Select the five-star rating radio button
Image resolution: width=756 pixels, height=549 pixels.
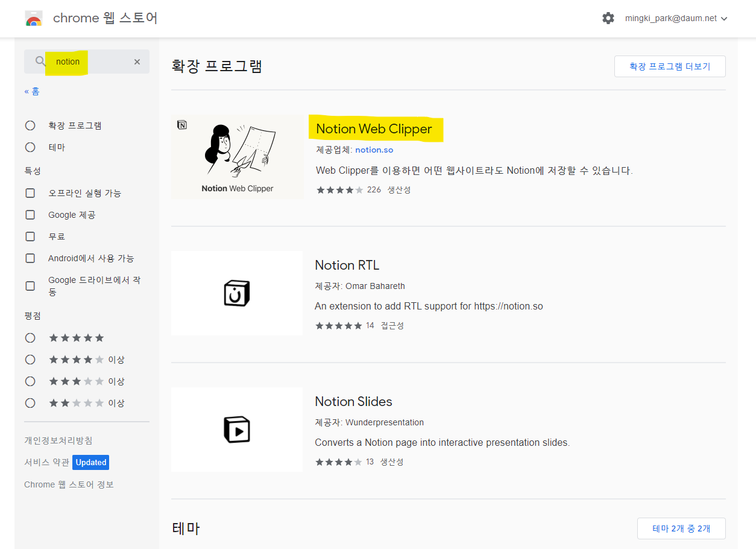tap(30, 338)
